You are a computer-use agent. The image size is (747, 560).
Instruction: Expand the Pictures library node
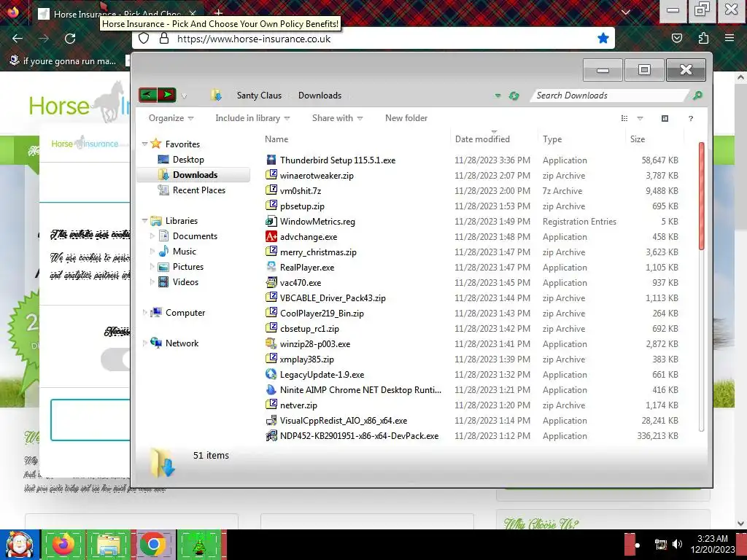(x=152, y=267)
